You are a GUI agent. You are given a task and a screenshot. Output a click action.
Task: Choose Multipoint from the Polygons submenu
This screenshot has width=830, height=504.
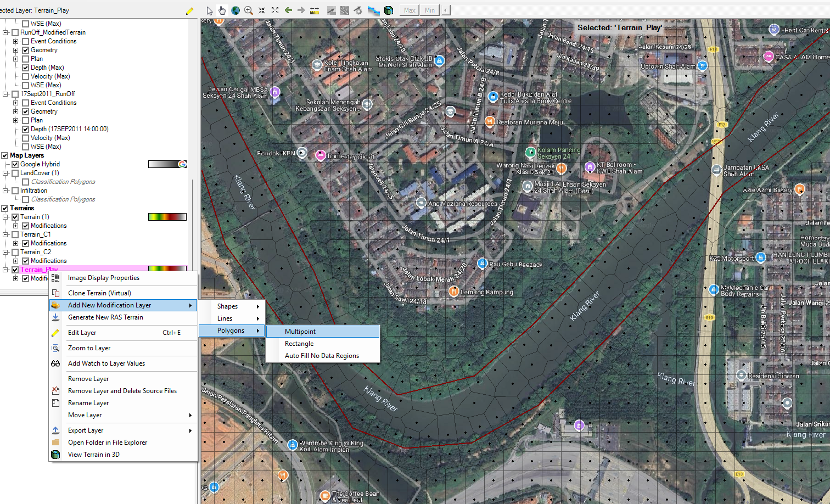(x=300, y=332)
